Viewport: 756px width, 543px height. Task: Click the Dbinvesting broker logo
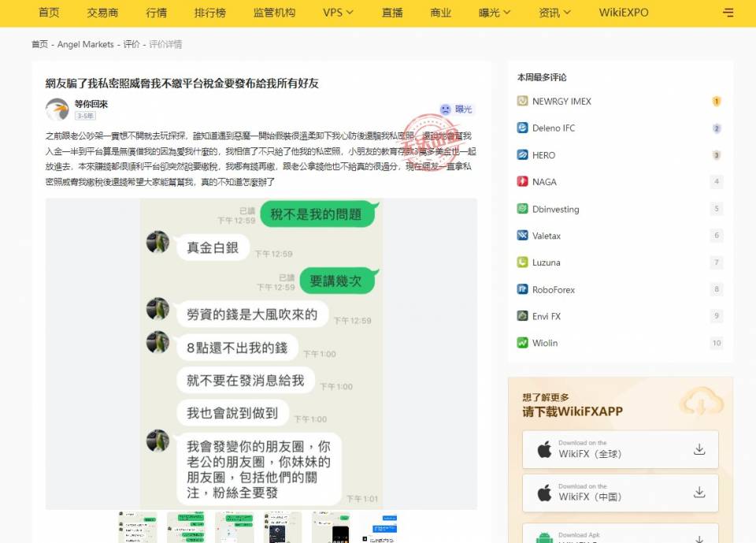(523, 209)
